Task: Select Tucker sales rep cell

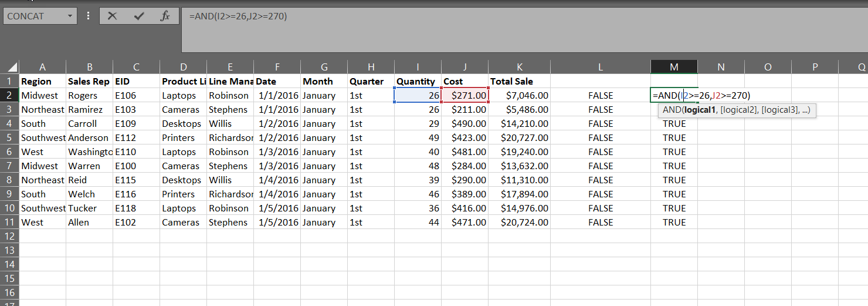Action: tap(89, 209)
